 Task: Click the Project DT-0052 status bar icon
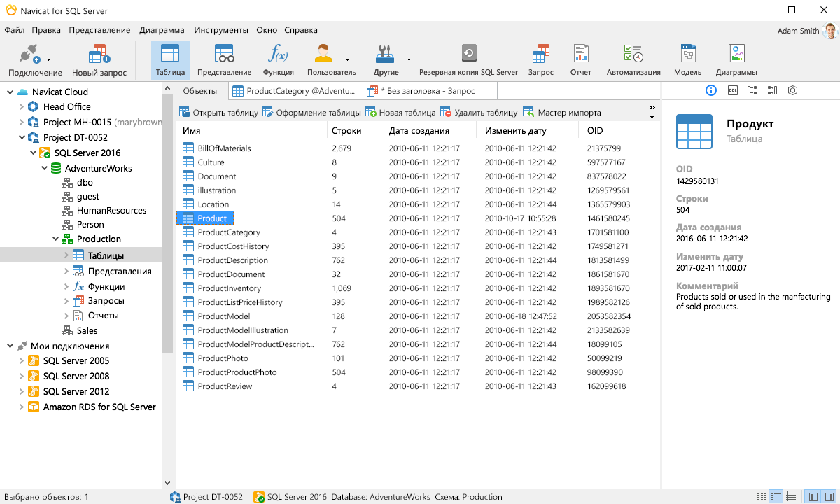(175, 497)
